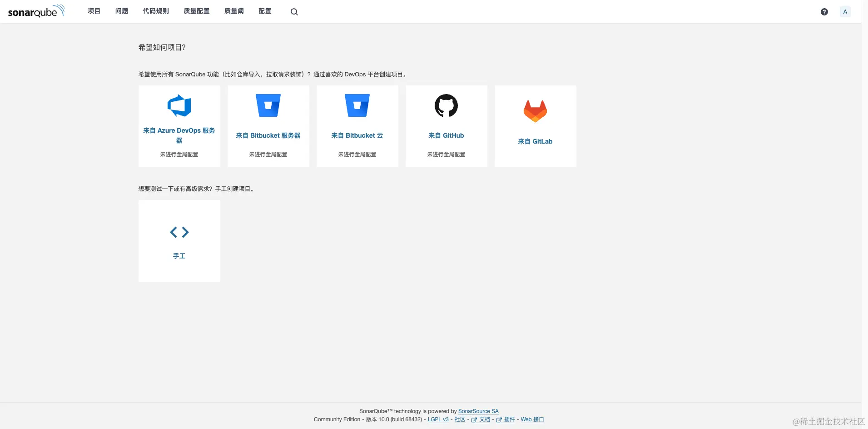This screenshot has width=868, height=429.
Task: Open the 文档 footer link
Action: [x=481, y=419]
